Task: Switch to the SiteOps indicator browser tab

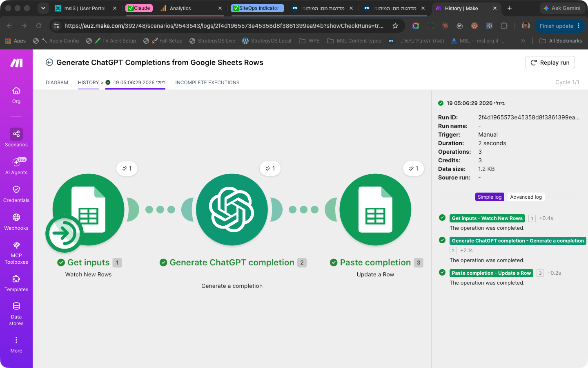Action: [x=258, y=8]
